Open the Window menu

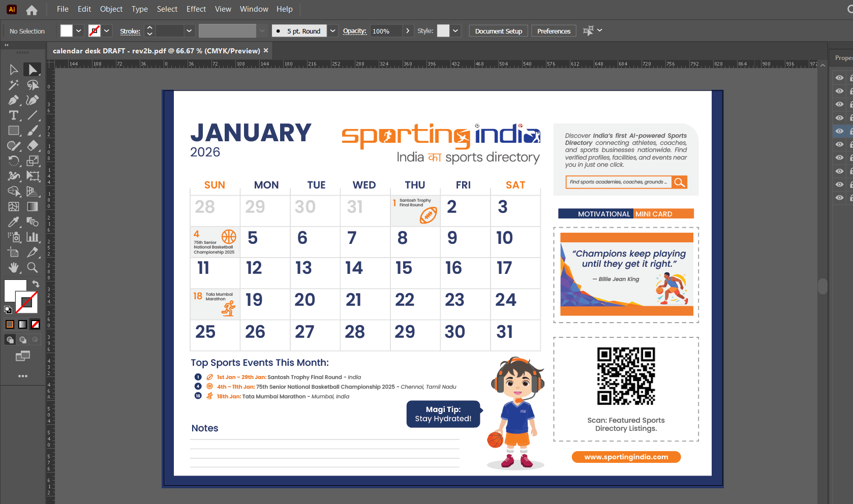point(254,9)
